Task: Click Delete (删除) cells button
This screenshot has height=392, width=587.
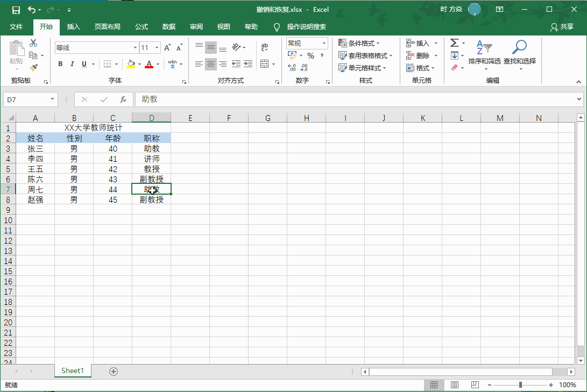Action: pos(419,56)
